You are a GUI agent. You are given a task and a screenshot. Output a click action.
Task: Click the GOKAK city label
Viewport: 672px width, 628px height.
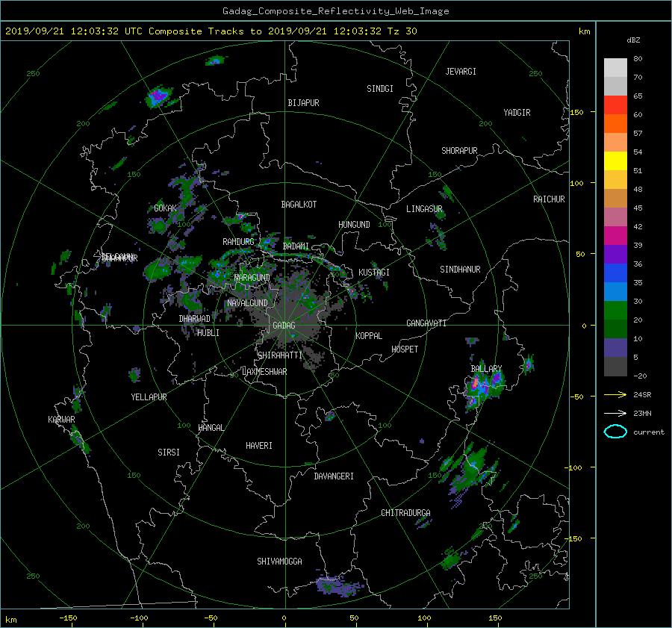166,208
